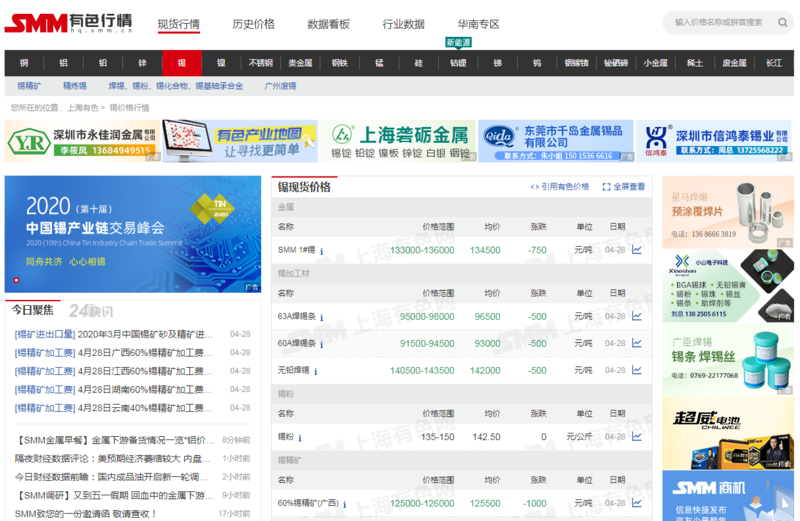Open price chart for 60%锡精矿(广西)
The height and width of the screenshot is (521, 800).
(636, 503)
